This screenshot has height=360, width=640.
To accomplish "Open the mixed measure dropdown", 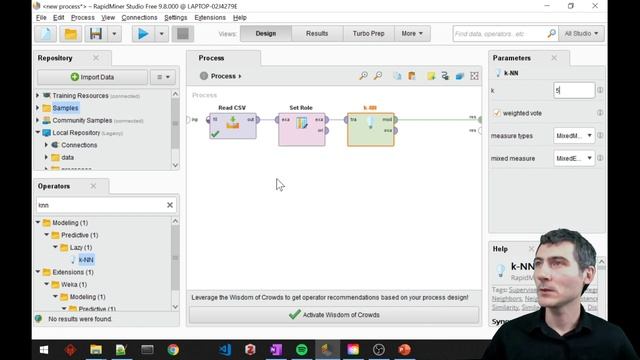I will tap(574, 158).
